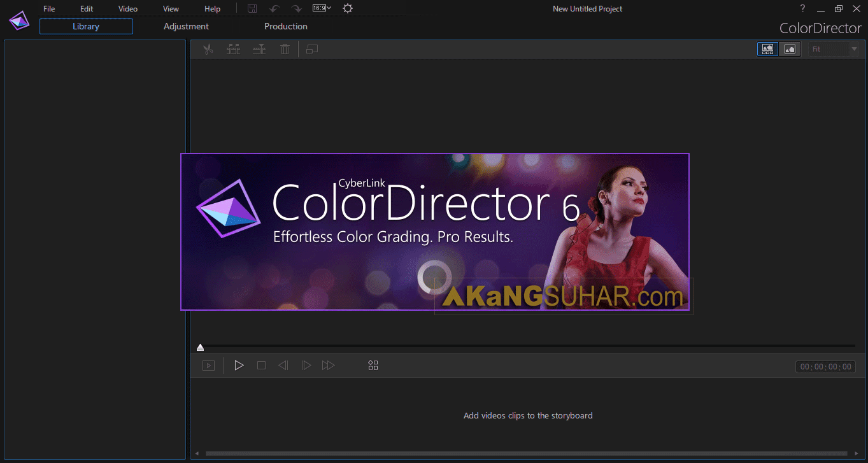The image size is (868, 463).
Task: Click the ColorDirector logo icon
Action: coord(19,21)
